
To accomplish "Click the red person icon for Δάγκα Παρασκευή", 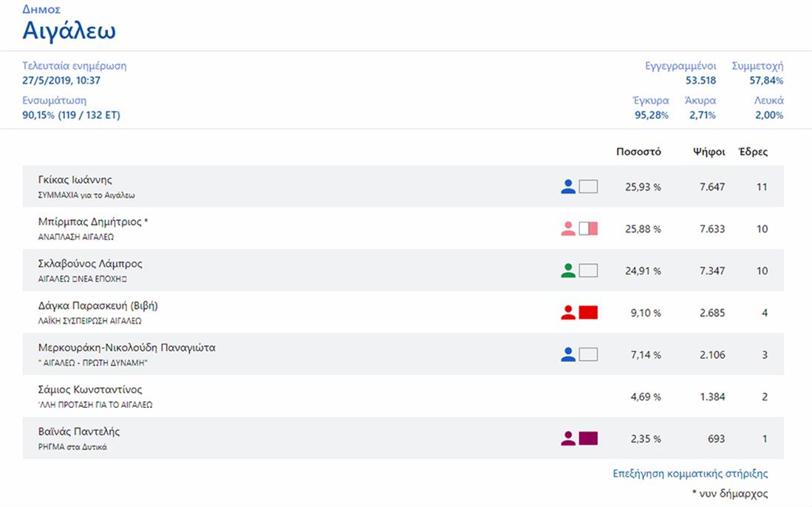I will tap(568, 313).
